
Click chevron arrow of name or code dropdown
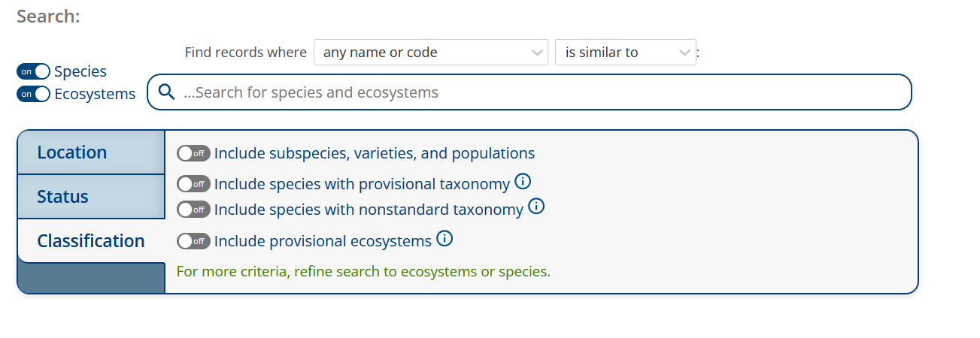[537, 53]
